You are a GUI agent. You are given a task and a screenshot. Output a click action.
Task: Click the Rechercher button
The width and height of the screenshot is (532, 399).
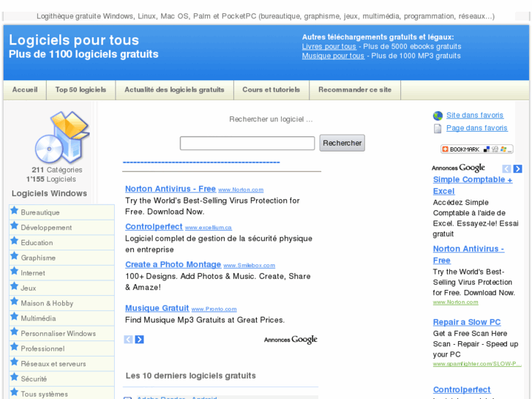[x=342, y=143]
